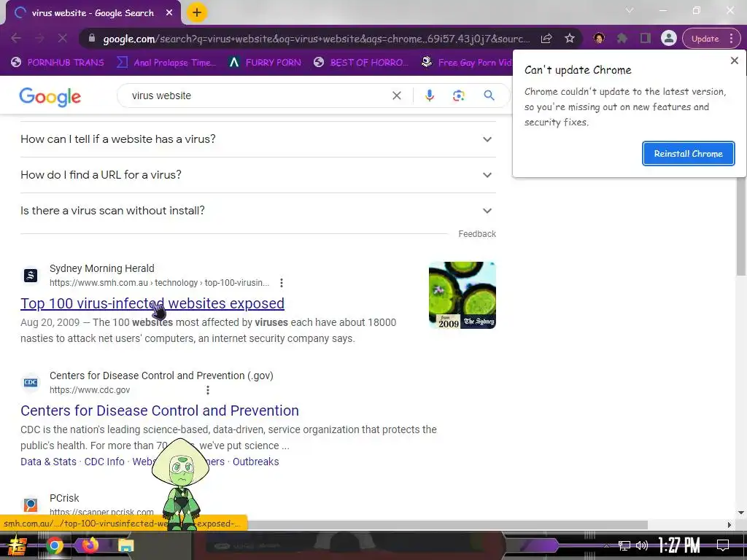
Task: Launch Firefox from the taskbar
Action: [90, 545]
